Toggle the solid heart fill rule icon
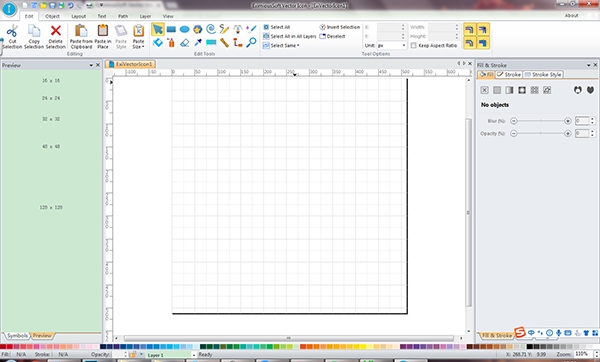 pos(590,90)
